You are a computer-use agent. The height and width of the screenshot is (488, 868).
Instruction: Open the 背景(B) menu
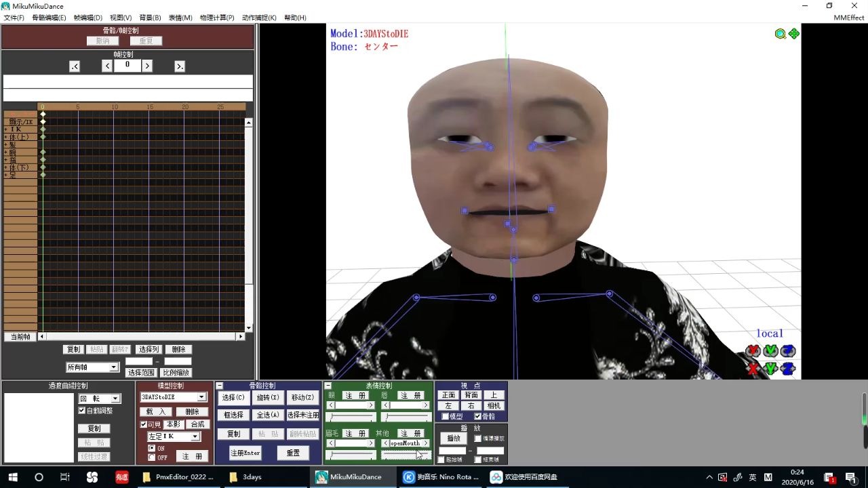click(150, 18)
